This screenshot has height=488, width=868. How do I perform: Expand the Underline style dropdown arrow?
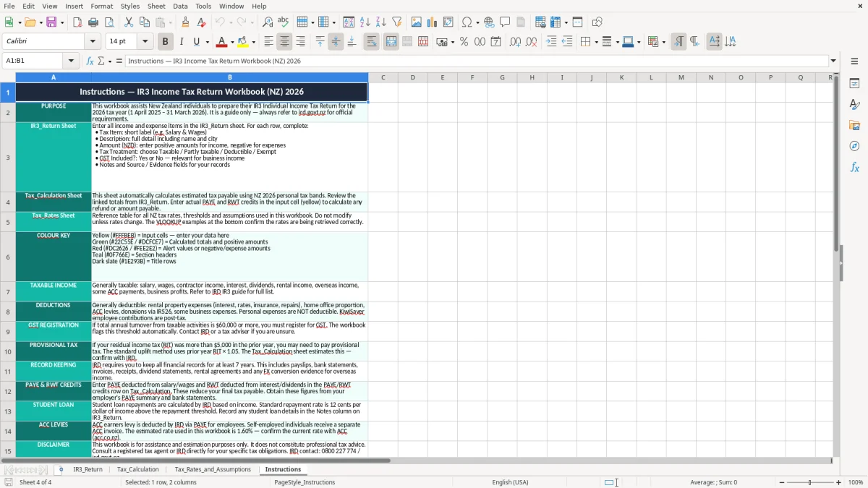coord(207,42)
